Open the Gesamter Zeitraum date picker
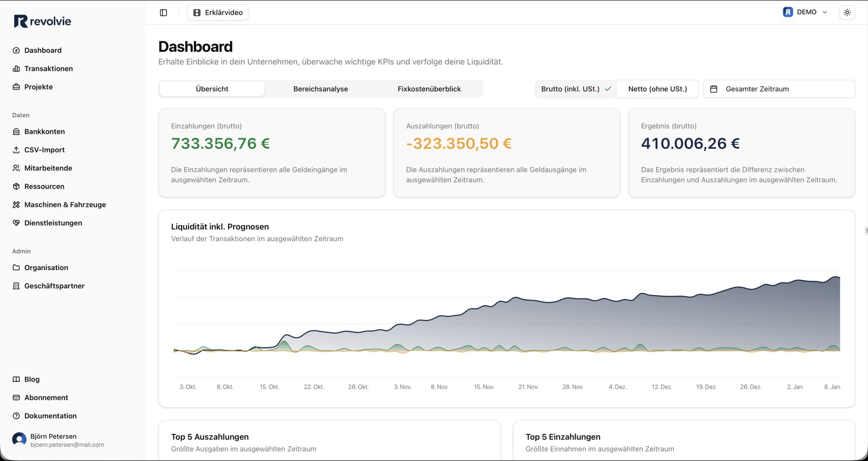 point(778,89)
